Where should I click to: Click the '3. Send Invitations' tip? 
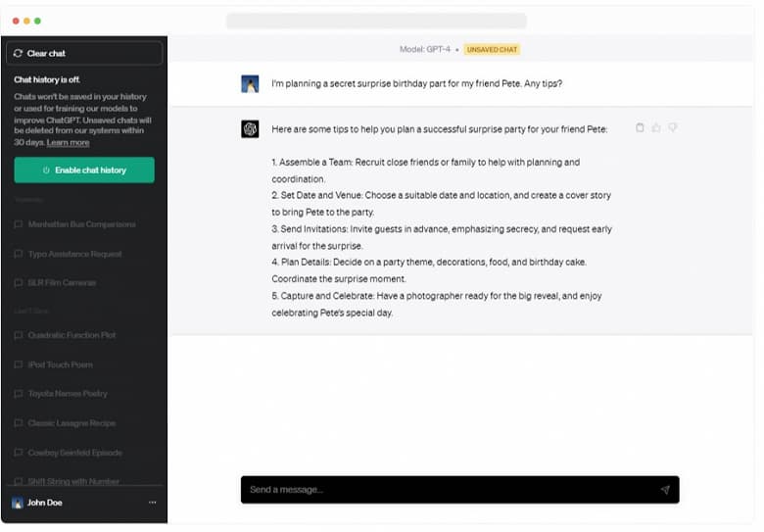click(x=442, y=237)
